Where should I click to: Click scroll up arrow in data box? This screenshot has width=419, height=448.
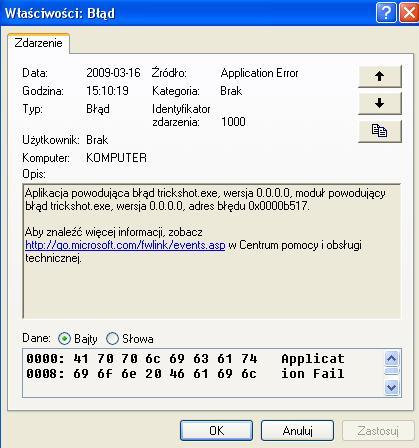point(391,359)
